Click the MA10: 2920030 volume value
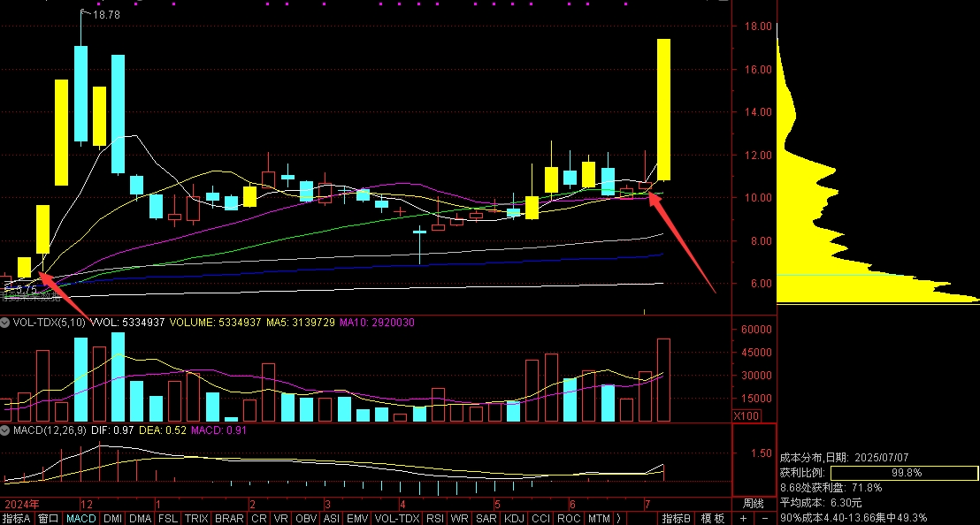The height and width of the screenshot is (525, 980). pos(377,323)
